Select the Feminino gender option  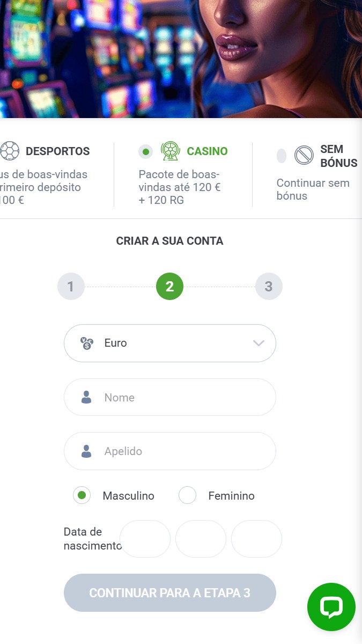187,495
